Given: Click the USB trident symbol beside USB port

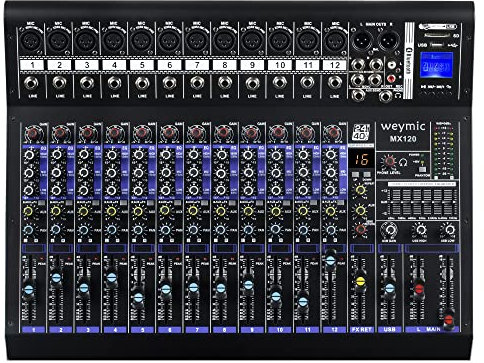Looking at the screenshot, I should pyautogui.click(x=454, y=45).
